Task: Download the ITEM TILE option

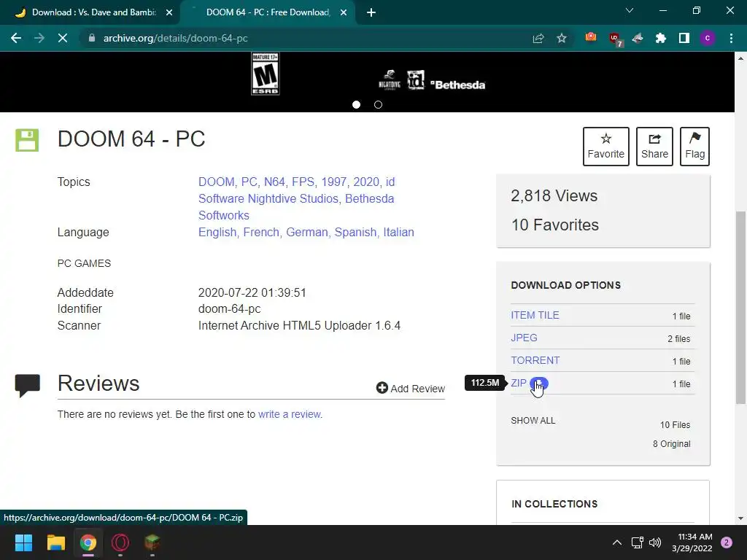Action: [x=535, y=315]
